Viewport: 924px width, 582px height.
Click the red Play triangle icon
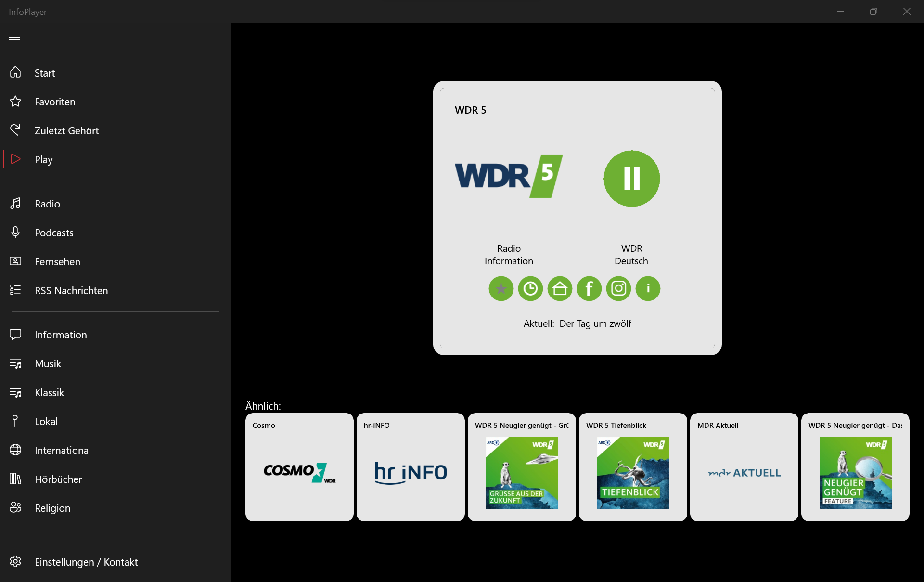(15, 159)
